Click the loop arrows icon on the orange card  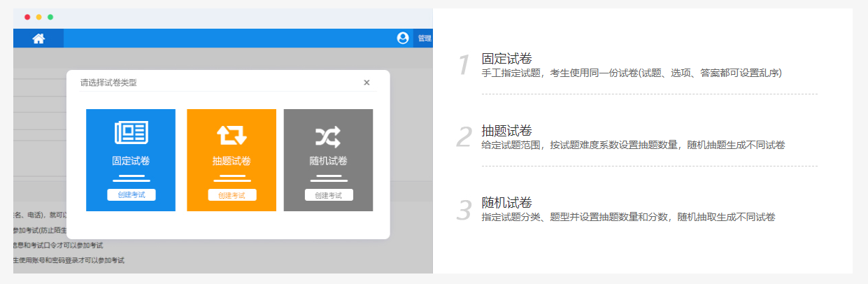[x=232, y=134]
